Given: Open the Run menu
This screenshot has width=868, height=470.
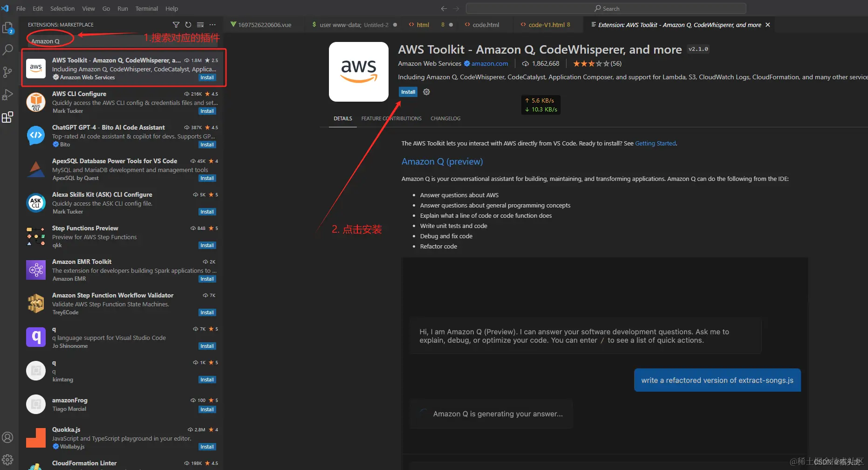Looking at the screenshot, I should coord(123,8).
